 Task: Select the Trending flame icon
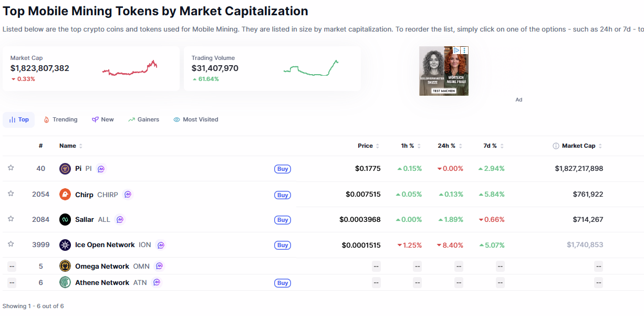pos(46,119)
